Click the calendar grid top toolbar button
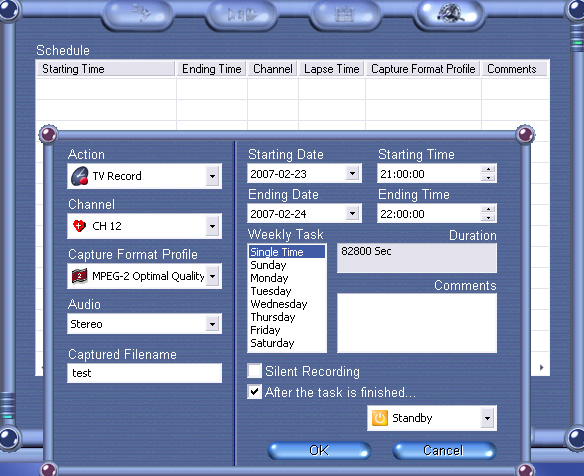The height and width of the screenshot is (476, 584). coord(345,14)
